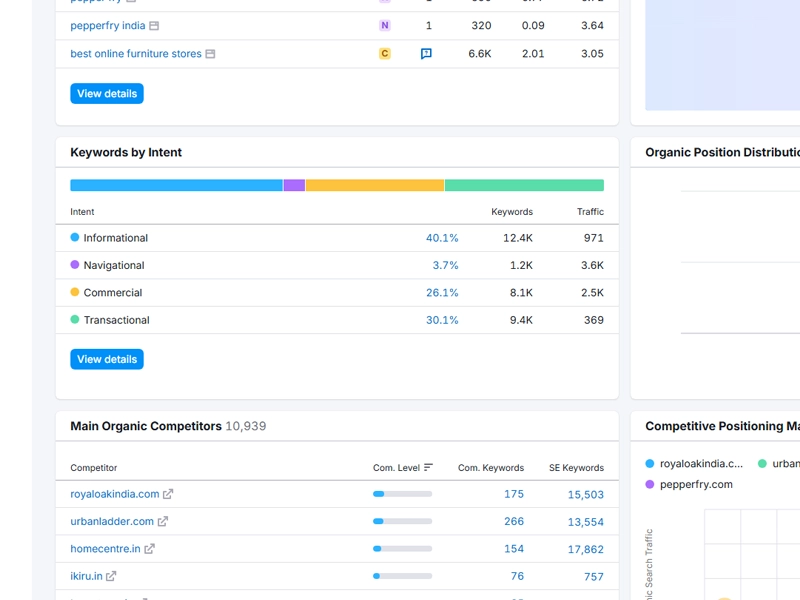
Task: Click the yellow Commercial segment of the intent bar
Action: tap(375, 185)
